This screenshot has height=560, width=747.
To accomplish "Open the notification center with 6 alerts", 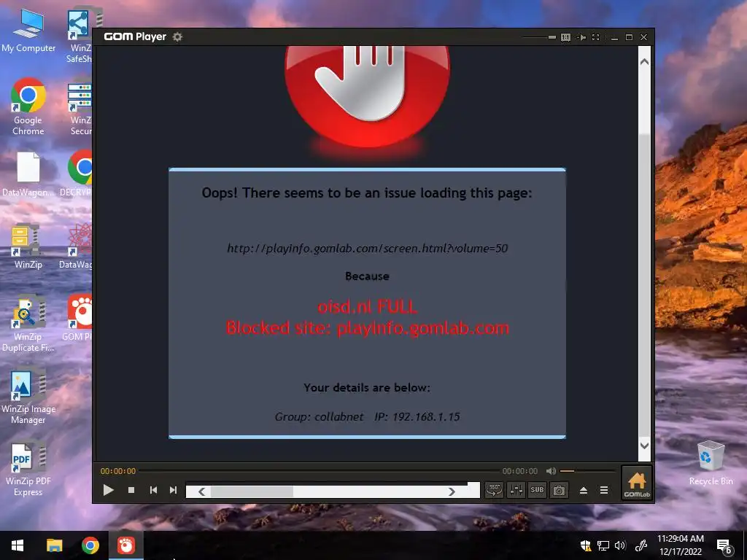I will pos(724,546).
